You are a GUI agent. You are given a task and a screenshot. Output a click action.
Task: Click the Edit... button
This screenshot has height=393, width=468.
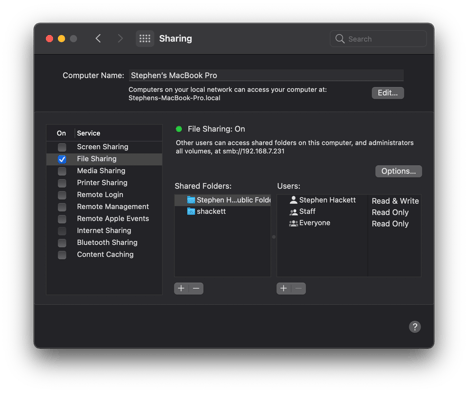click(x=388, y=93)
